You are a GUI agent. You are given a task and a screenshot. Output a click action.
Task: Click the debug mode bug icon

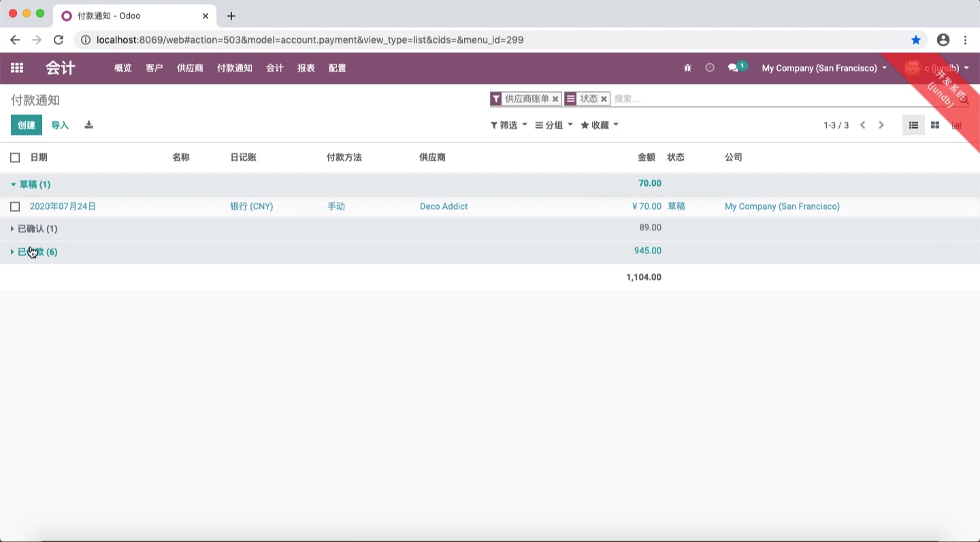coord(687,68)
